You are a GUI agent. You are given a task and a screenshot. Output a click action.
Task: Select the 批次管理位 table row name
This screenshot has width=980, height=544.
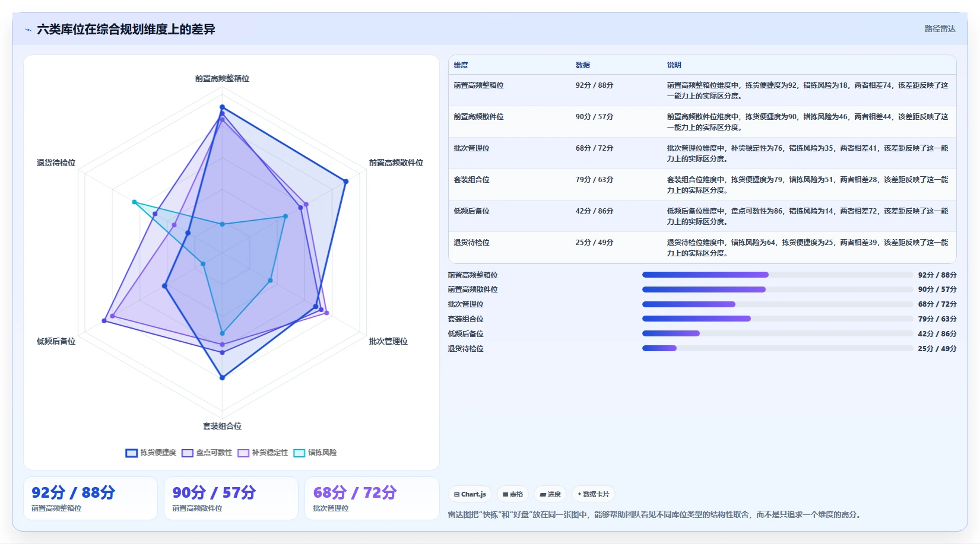[x=471, y=148]
